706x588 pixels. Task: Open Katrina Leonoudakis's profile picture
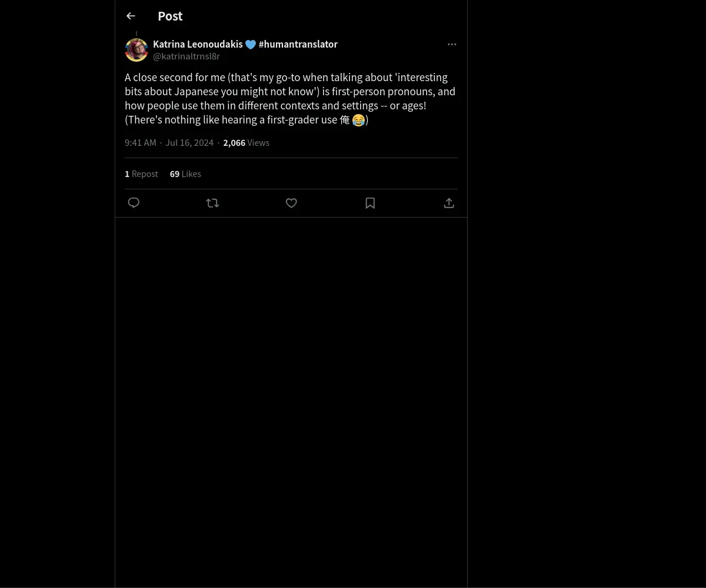click(136, 50)
